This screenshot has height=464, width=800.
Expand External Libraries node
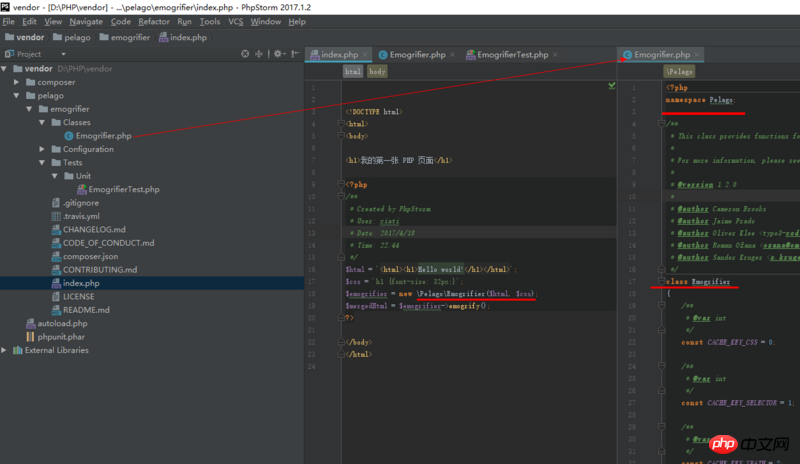coord(4,350)
